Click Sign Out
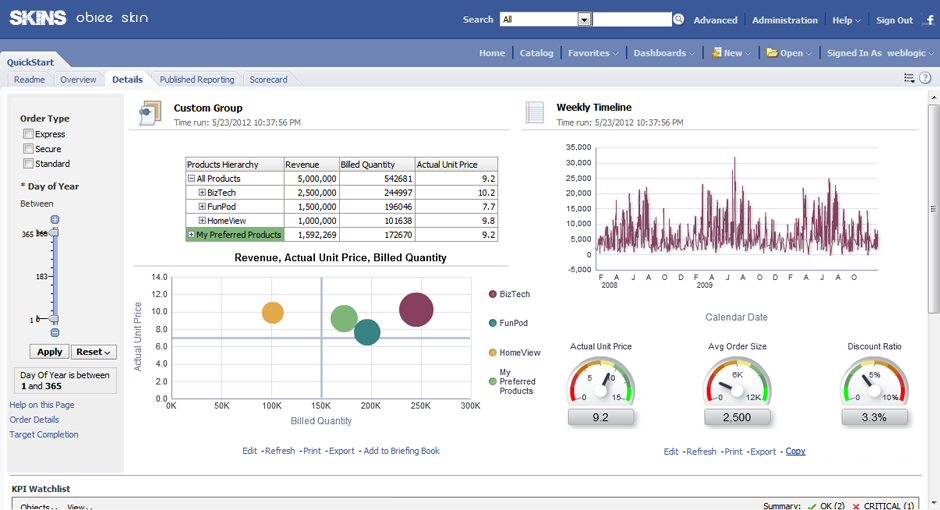940x510 pixels. (x=894, y=20)
